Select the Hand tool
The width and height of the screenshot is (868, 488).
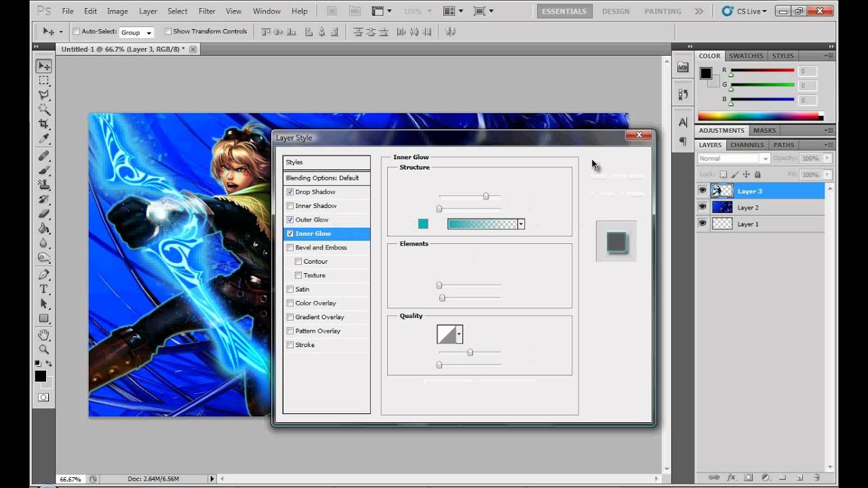pyautogui.click(x=43, y=335)
